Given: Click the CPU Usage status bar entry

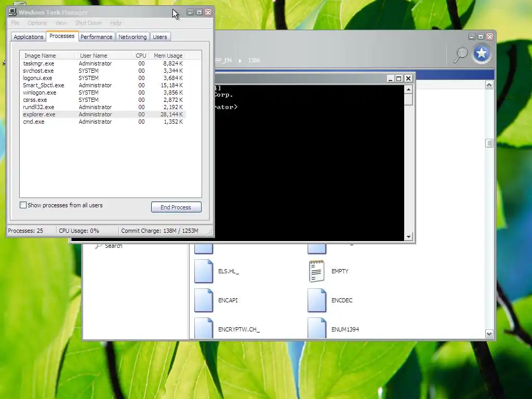Looking at the screenshot, I should [79, 231].
